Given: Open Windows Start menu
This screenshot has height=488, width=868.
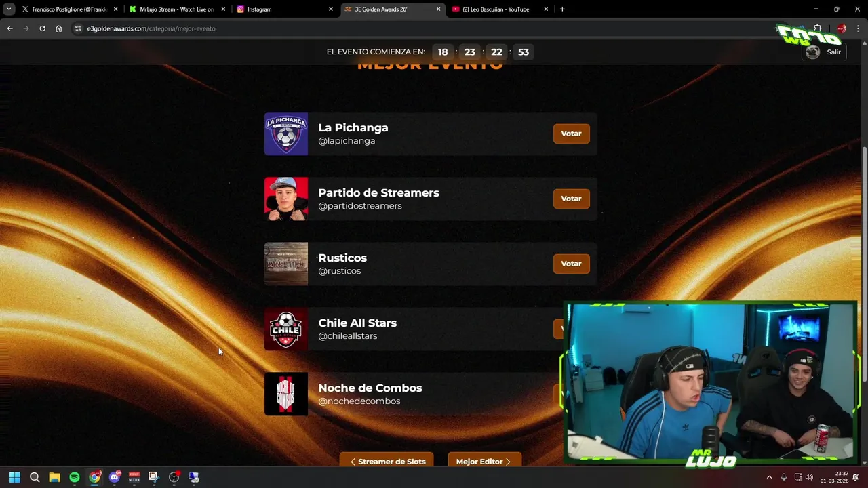Looking at the screenshot, I should click(14, 477).
